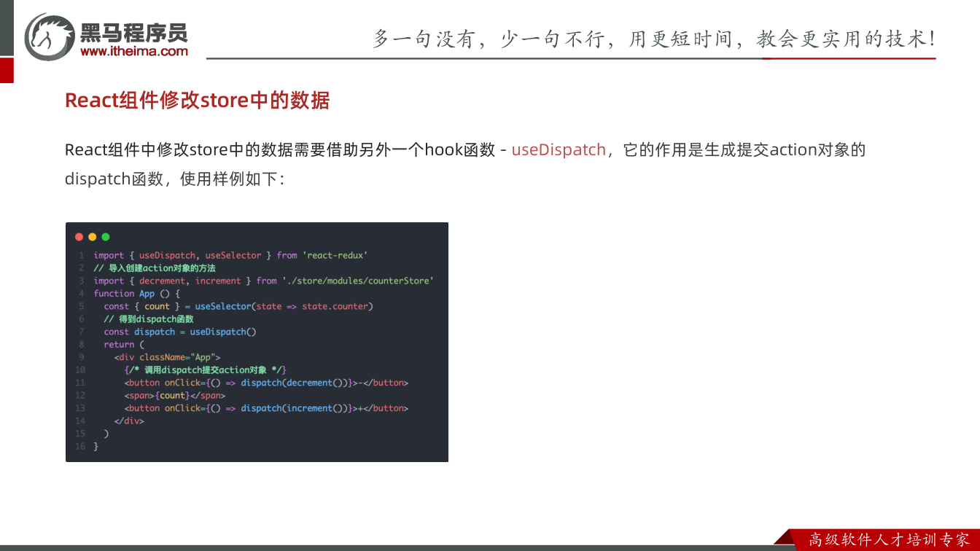Click the 'const dispatch = useDispatch()' line
Screen dimensions: 980x551
[x=180, y=332]
